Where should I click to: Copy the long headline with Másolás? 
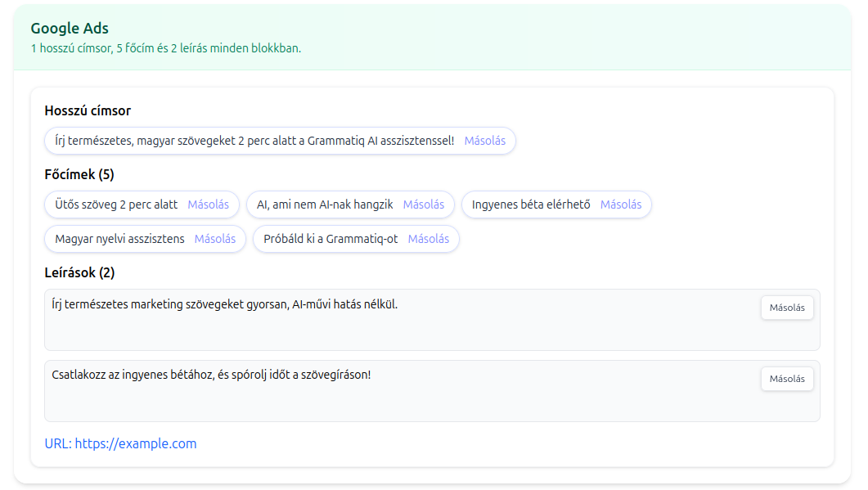pyautogui.click(x=484, y=140)
